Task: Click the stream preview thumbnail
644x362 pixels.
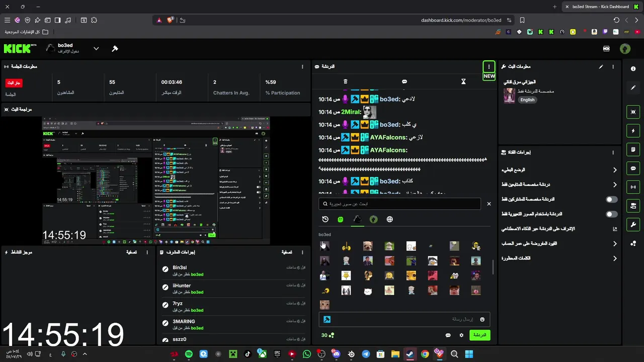Action: [x=156, y=181]
